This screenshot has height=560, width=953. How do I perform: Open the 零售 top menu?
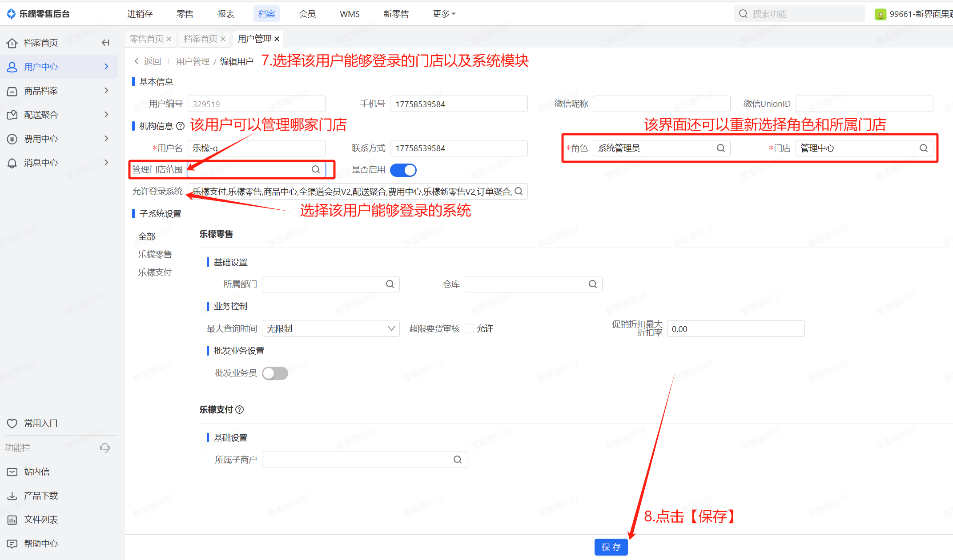[x=185, y=14]
